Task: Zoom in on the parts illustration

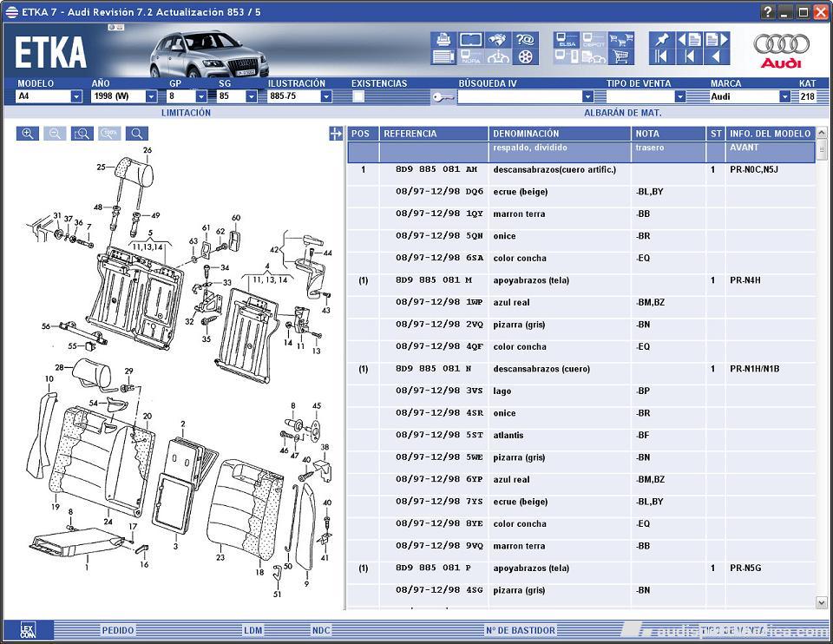Action: [28, 134]
